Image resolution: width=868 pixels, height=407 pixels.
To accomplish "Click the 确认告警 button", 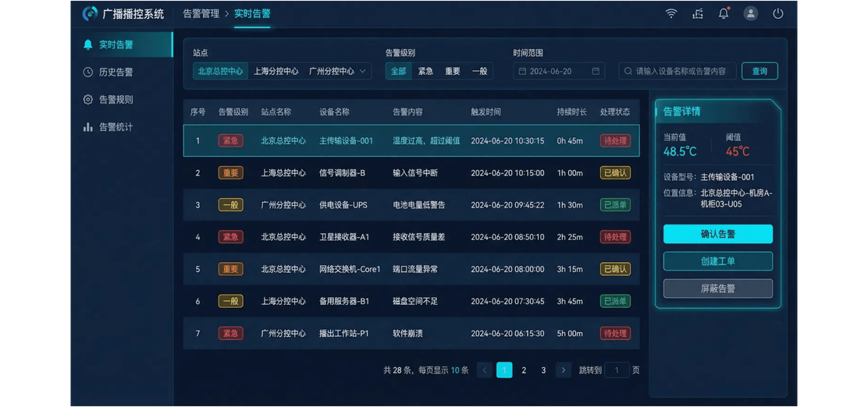I will [717, 234].
